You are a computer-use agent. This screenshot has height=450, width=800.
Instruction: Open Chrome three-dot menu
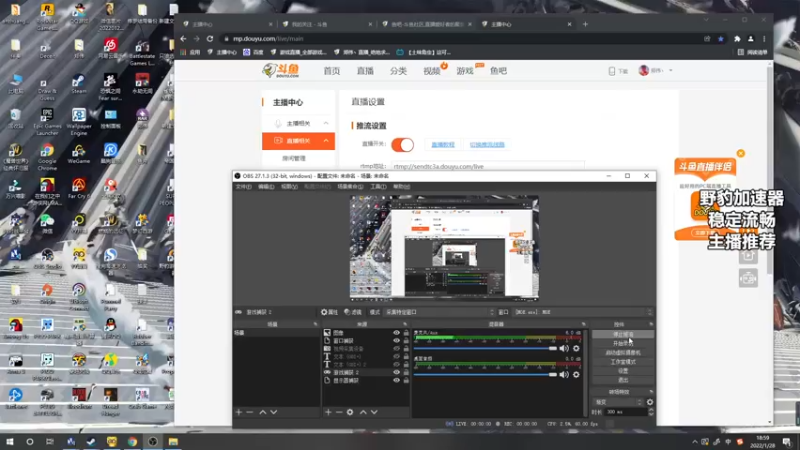pyautogui.click(x=764, y=39)
